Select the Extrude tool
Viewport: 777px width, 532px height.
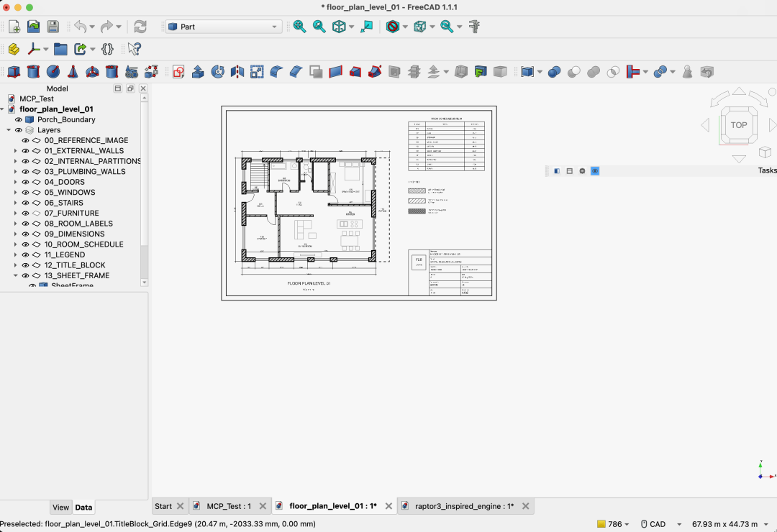point(199,72)
